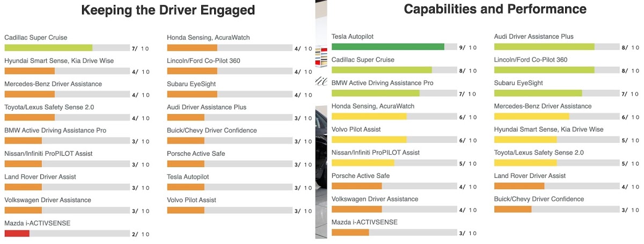Screen dimensions: 644x244
Task: Click the 2/10 score text
Action: tap(141, 234)
